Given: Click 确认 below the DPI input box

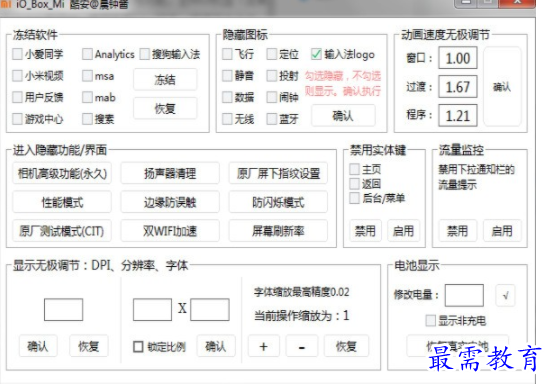Looking at the screenshot, I should (38, 347).
